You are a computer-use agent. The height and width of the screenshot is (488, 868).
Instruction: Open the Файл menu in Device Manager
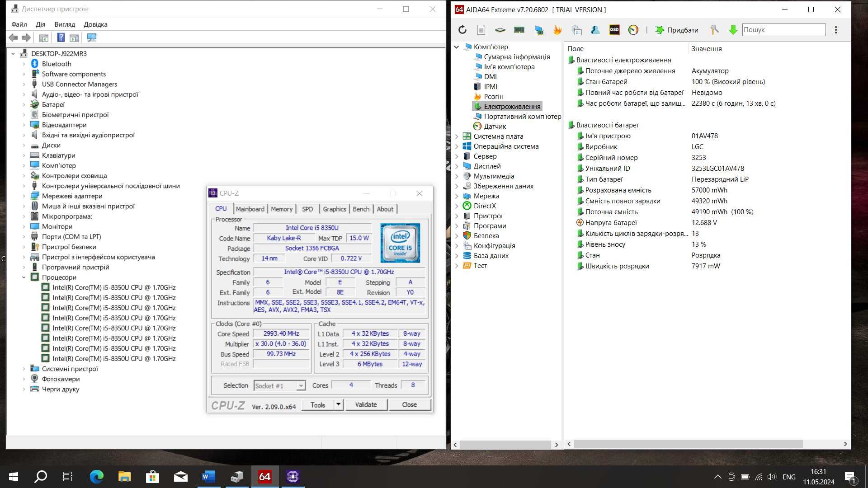click(19, 24)
